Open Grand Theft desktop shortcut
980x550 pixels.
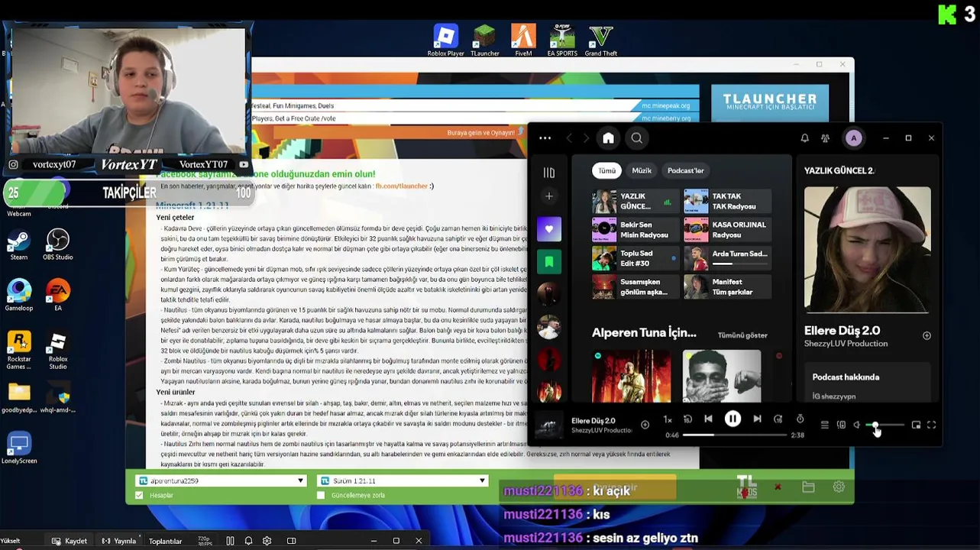point(601,40)
